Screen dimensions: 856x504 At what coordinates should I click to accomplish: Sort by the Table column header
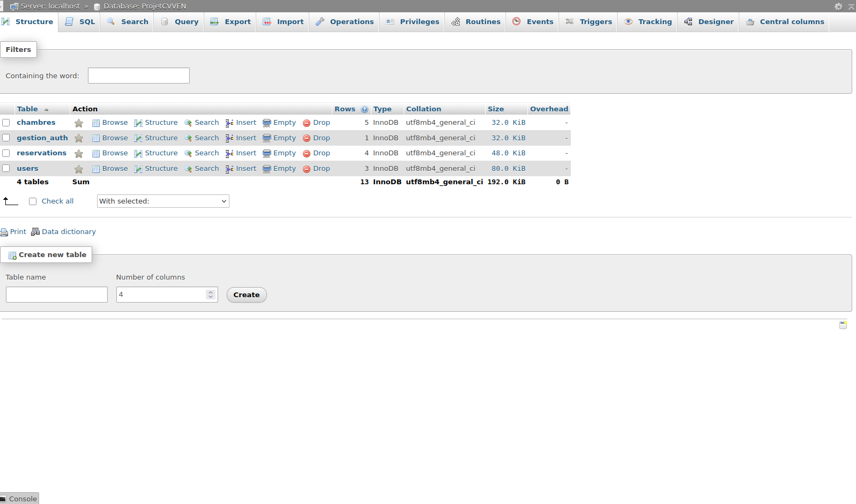point(27,109)
